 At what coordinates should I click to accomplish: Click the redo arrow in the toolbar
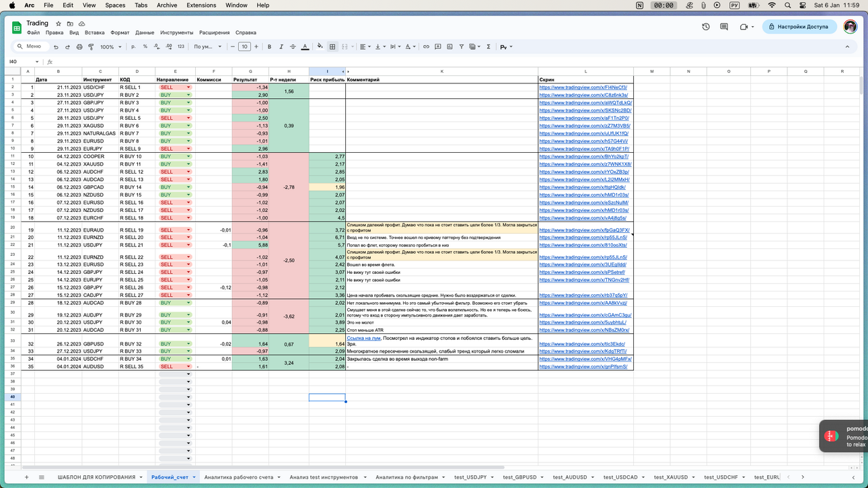coord(67,47)
